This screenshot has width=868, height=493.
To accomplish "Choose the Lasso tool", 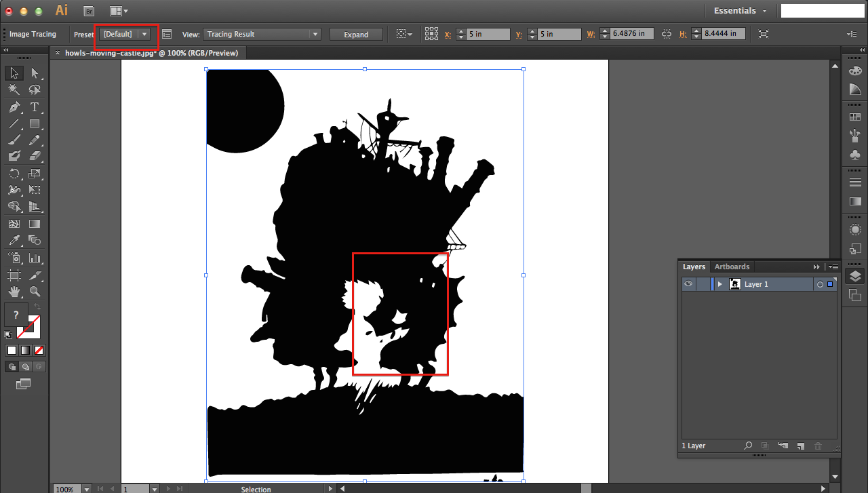I will coord(35,90).
